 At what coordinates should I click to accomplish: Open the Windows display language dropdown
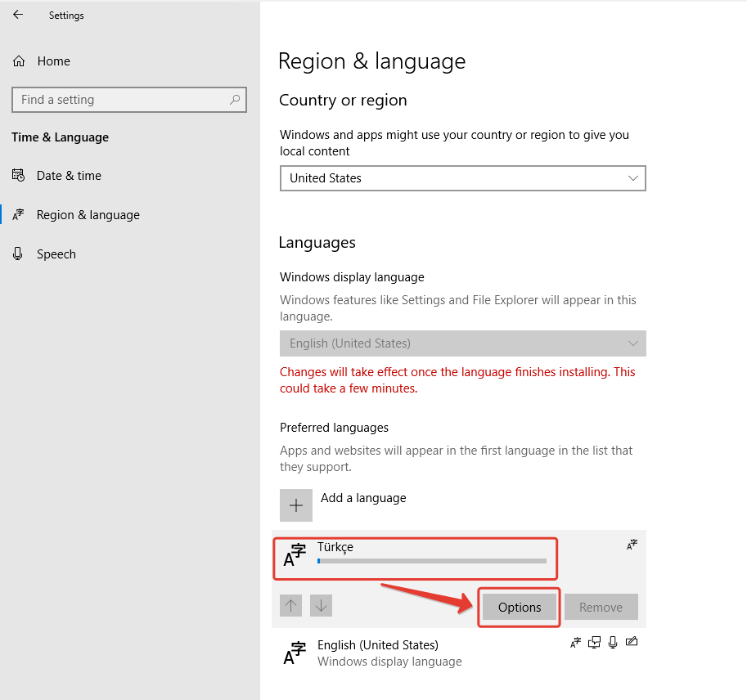click(x=462, y=343)
